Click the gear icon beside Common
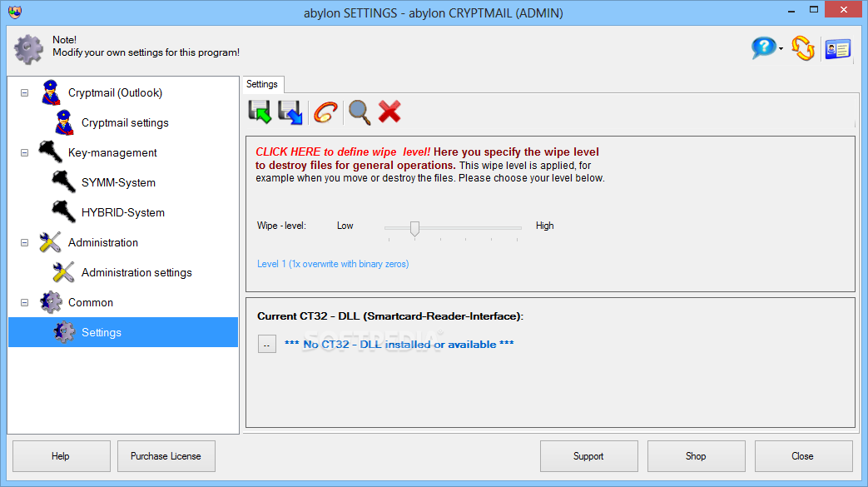 [51, 302]
